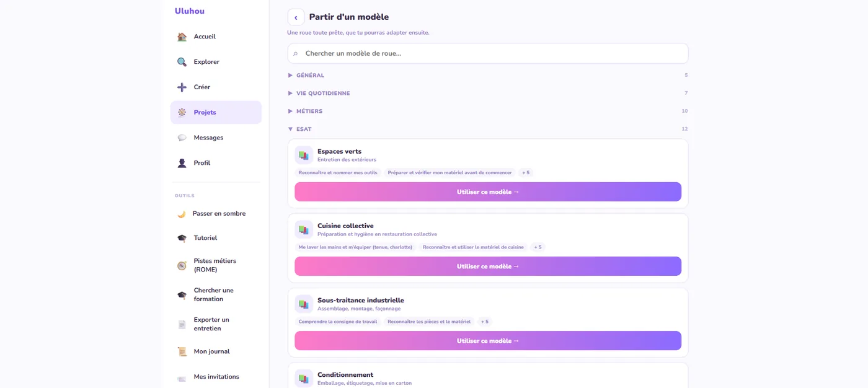The width and height of the screenshot is (868, 388).
Task: Click the + 5 chip under Cuisine collective
Action: 538,247
